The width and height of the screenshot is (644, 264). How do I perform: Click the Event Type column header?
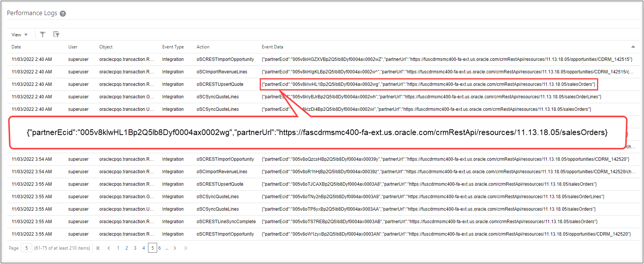[173, 47]
